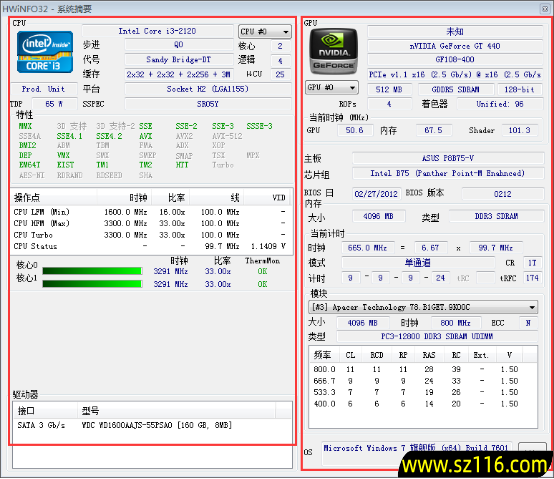Click the nVIDIA GeForce GT 440 field

[455, 46]
